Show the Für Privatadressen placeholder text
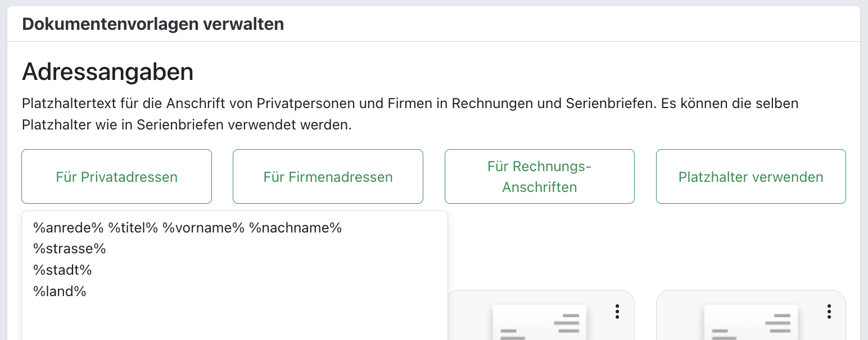 116,177
